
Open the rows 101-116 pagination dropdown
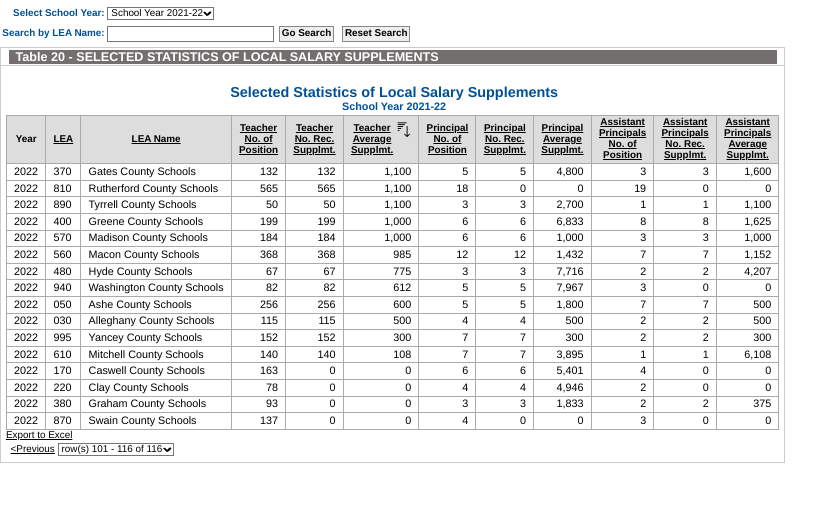coord(116,450)
